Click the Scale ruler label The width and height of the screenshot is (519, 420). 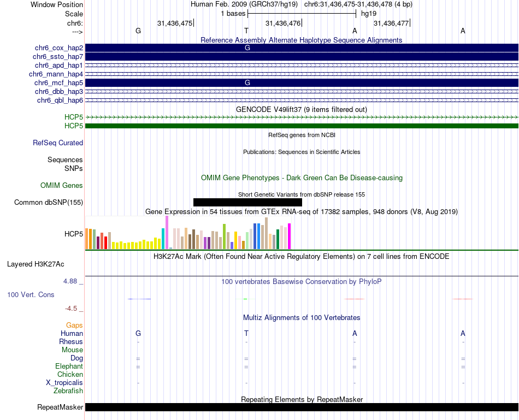pyautogui.click(x=74, y=14)
